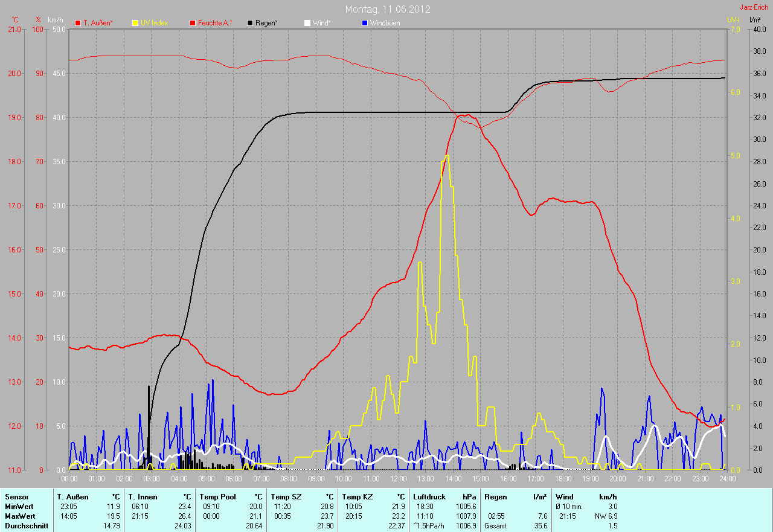Select T. Innen average "24.03"
Image resolution: width=773 pixels, height=532 pixels.
[182, 526]
